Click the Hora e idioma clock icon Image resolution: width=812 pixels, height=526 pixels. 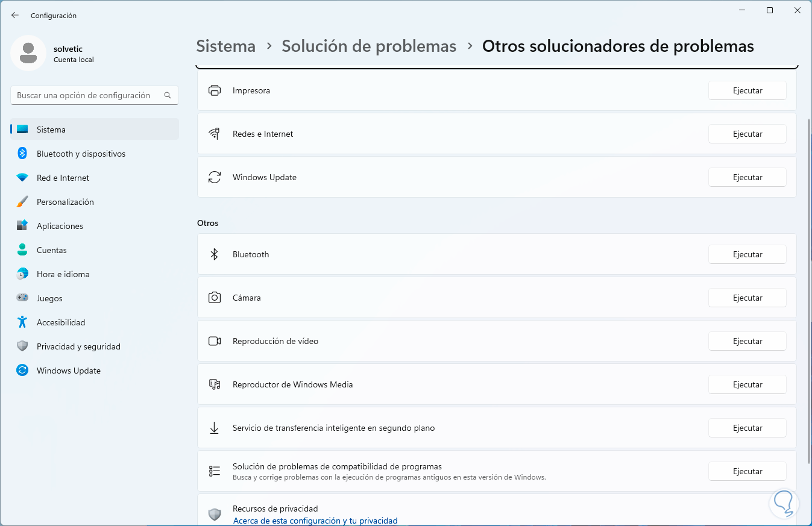point(22,274)
